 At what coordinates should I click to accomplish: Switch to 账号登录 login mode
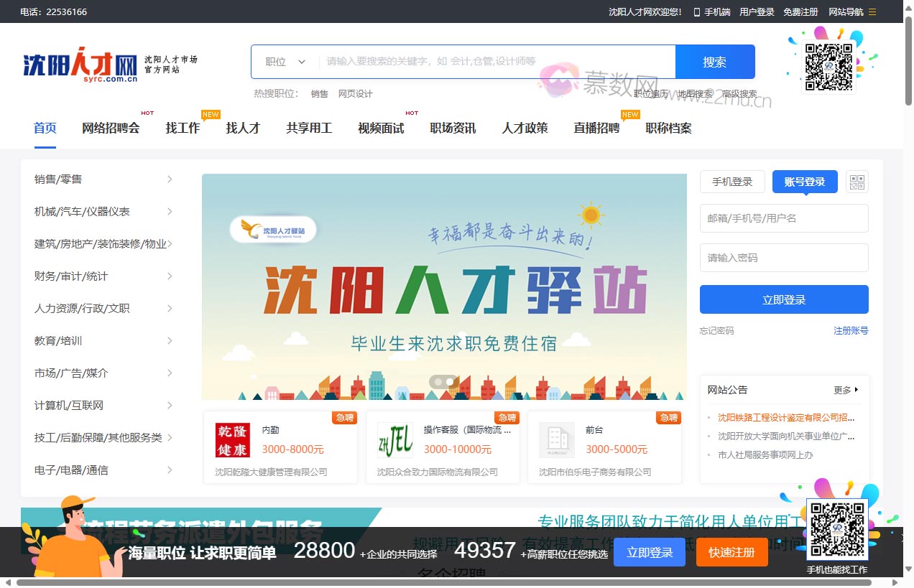pyautogui.click(x=804, y=182)
